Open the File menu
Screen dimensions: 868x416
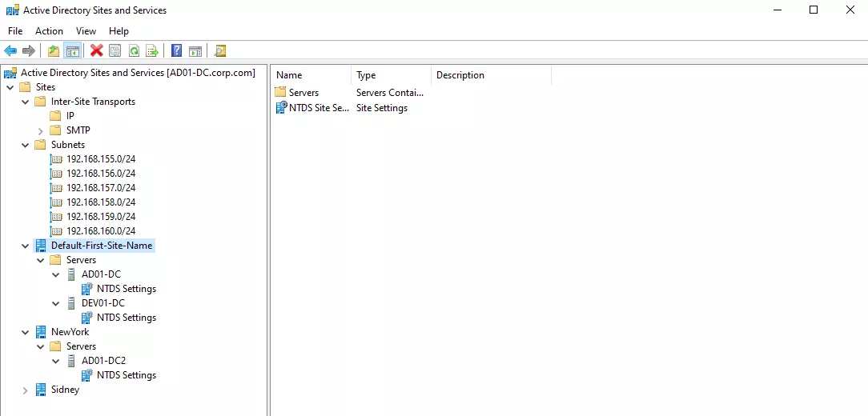point(15,31)
